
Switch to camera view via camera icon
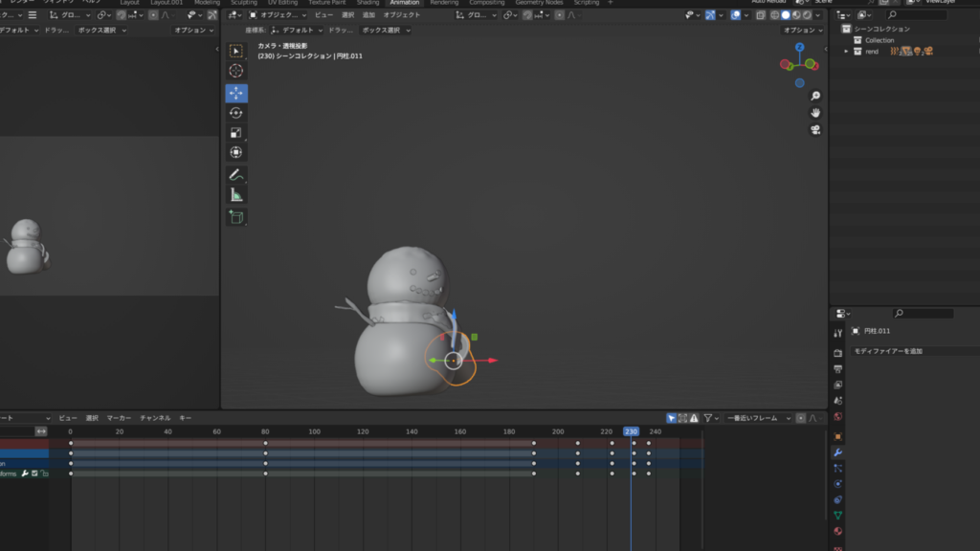pyautogui.click(x=814, y=129)
